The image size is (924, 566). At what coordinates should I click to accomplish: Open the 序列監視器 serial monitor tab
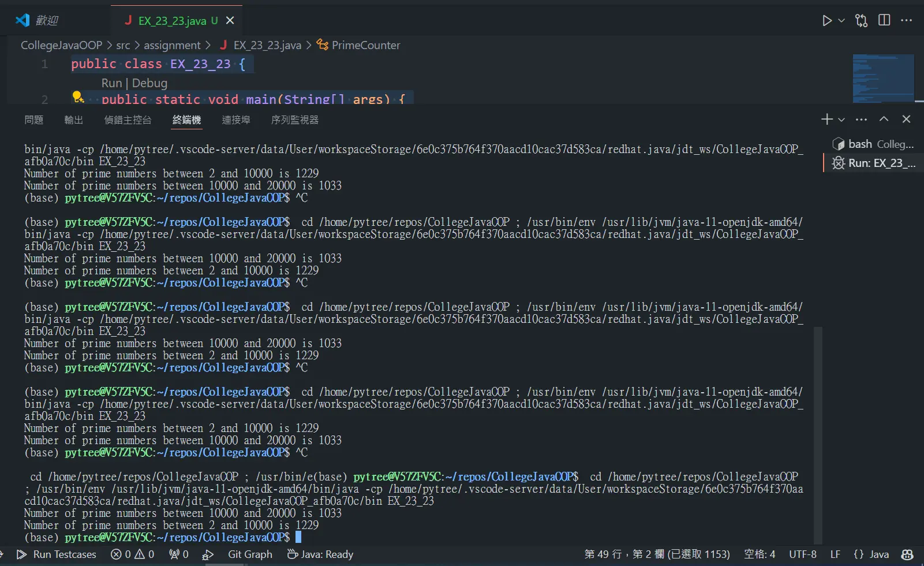click(x=295, y=120)
